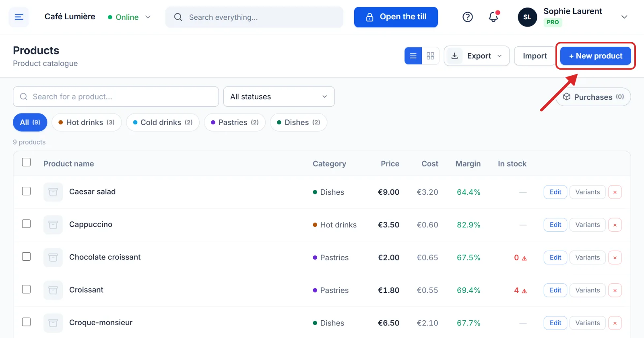Viewport: 644px width, 338px height.
Task: Open the Export dropdown menu
Action: pos(477,56)
